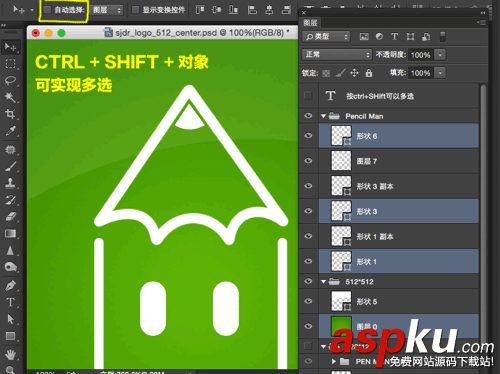Align left edges button
Screen dimensions: 500x374
pos(252,10)
